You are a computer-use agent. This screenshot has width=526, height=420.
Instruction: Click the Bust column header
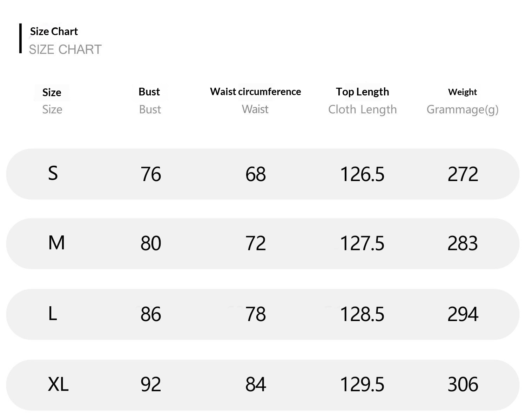[149, 92]
